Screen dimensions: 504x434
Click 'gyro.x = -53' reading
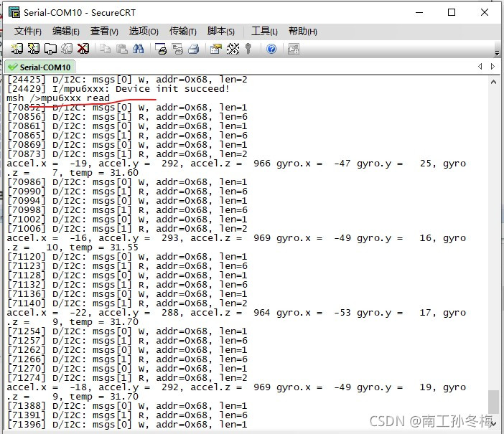pyautogui.click(x=314, y=313)
